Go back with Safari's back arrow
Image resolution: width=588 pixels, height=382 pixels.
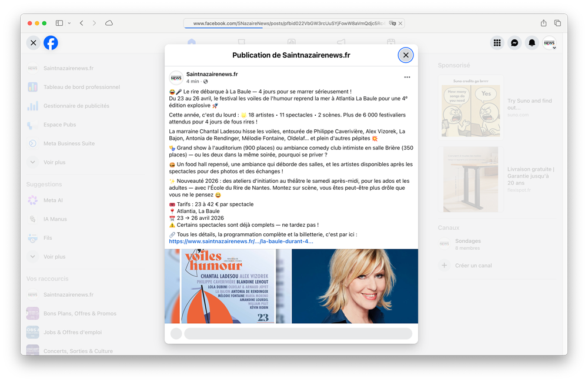pyautogui.click(x=81, y=23)
